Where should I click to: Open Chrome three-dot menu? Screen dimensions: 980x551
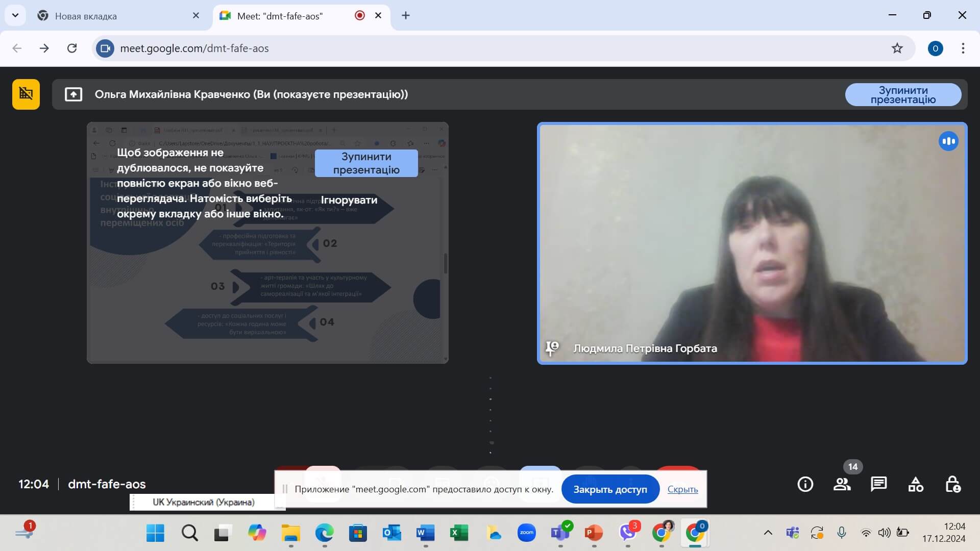click(x=963, y=48)
